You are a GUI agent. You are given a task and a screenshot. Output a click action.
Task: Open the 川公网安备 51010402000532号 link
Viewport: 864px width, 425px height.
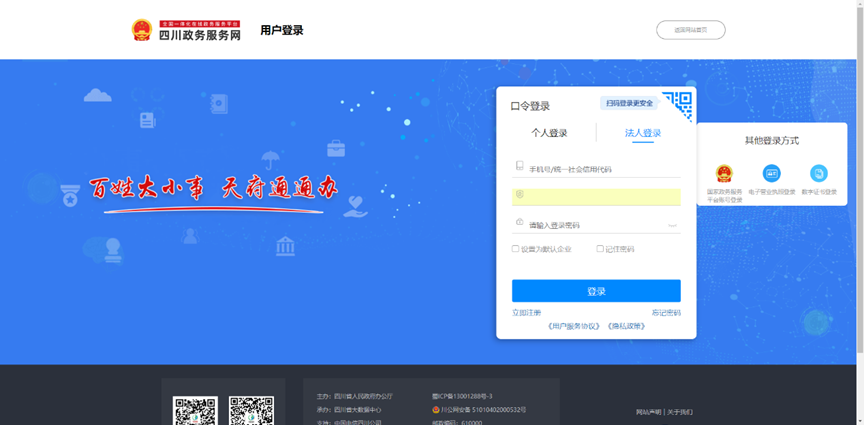pyautogui.click(x=483, y=410)
